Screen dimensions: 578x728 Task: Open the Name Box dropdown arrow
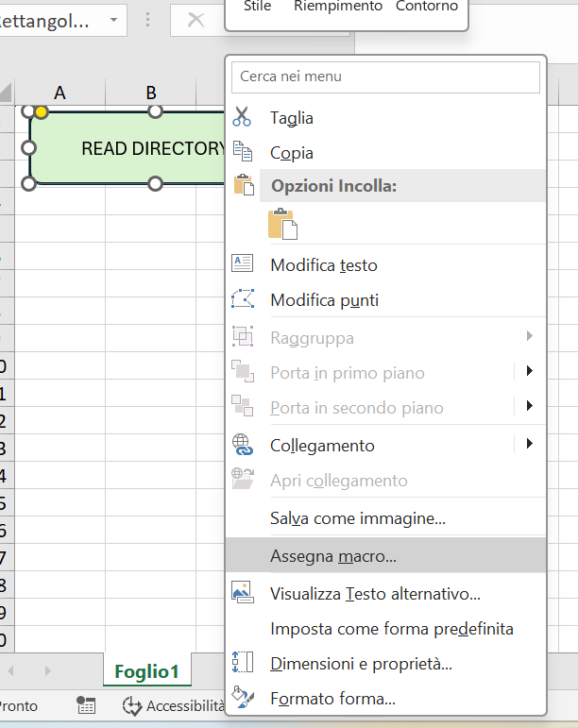113,20
